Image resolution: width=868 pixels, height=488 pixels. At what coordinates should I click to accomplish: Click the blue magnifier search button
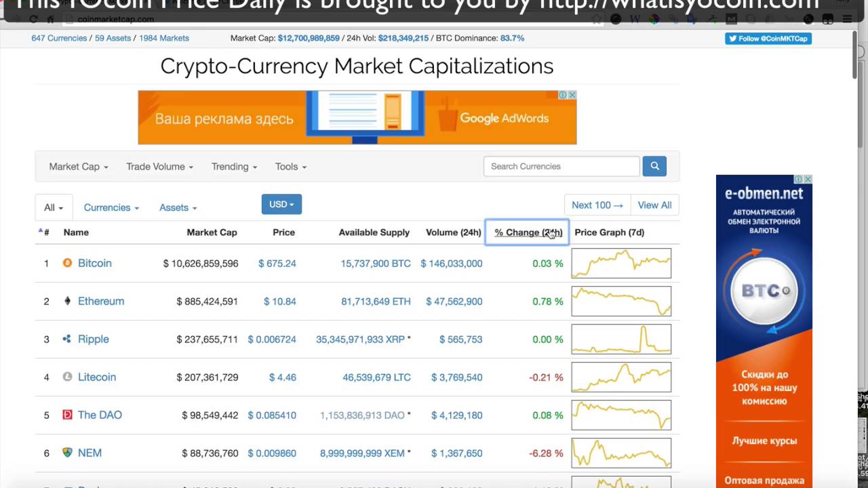coord(654,166)
